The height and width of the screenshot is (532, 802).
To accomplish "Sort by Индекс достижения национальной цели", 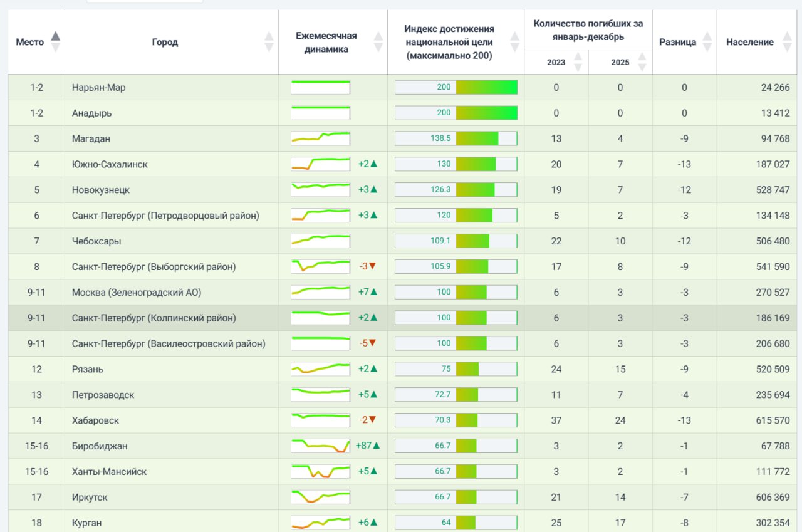I will [514, 42].
